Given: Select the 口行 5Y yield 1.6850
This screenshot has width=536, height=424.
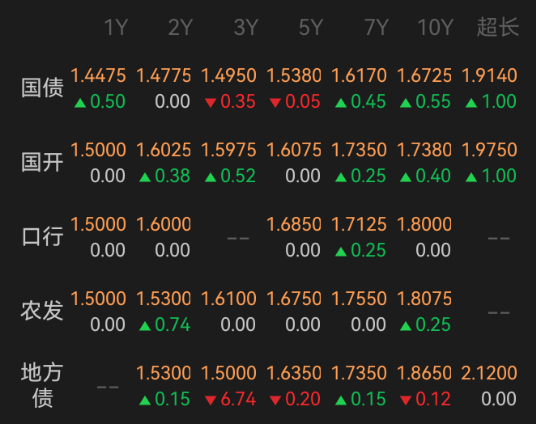Looking at the screenshot, I should [x=294, y=224].
